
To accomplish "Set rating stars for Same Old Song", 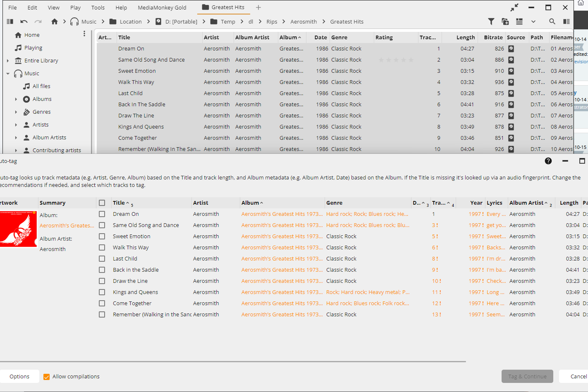I will coord(396,60).
